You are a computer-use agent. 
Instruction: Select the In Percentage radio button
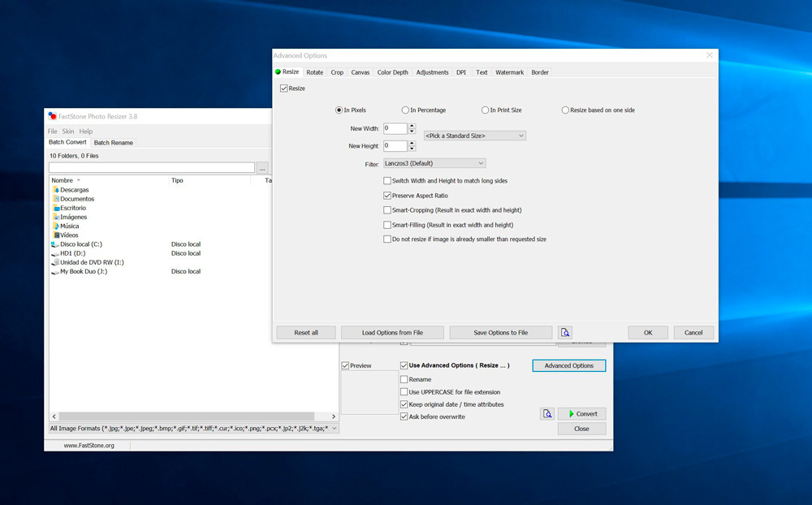405,110
